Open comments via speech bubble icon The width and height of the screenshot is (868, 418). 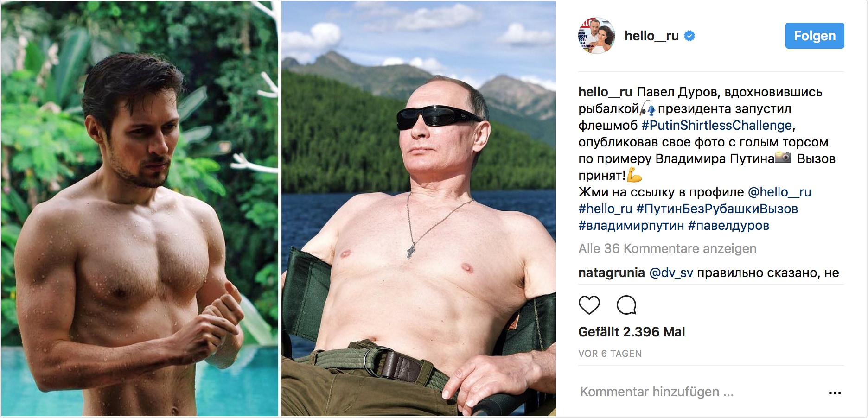(x=626, y=305)
